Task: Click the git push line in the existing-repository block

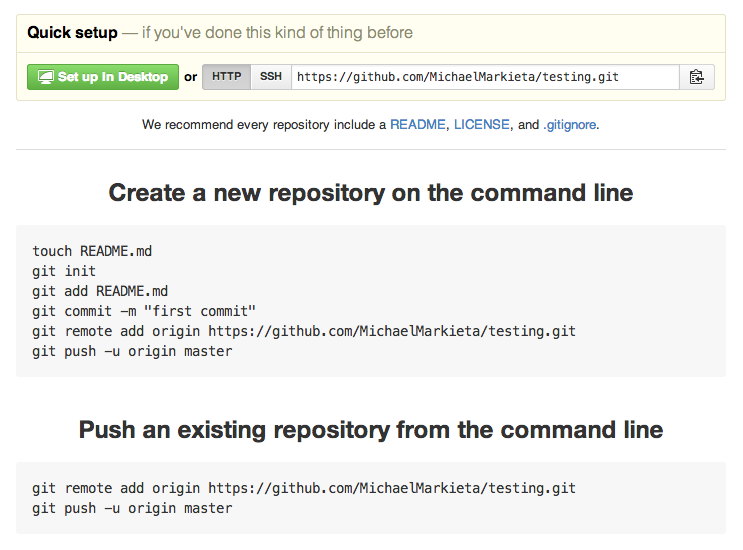Action: pyautogui.click(x=132, y=508)
